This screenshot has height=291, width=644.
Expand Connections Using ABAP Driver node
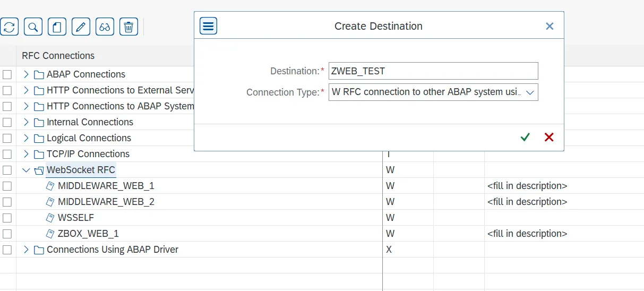click(26, 250)
